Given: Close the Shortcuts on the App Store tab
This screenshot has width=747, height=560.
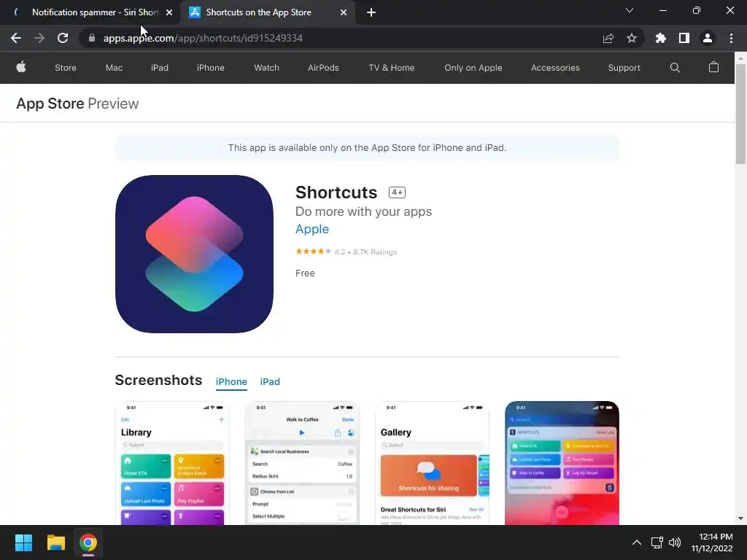Looking at the screenshot, I should pos(343,12).
